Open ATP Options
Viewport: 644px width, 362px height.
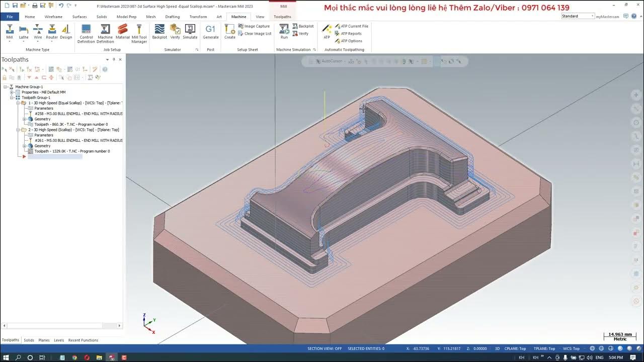point(348,41)
